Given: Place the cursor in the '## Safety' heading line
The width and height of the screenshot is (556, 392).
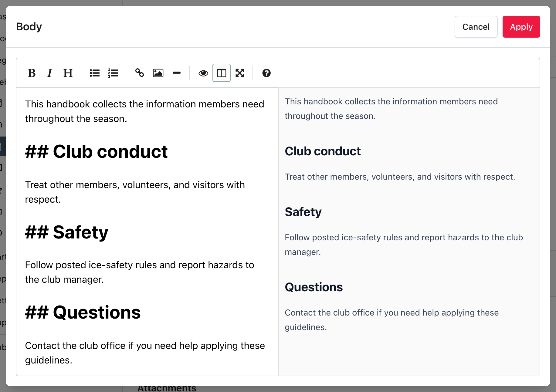Looking at the screenshot, I should (66, 232).
